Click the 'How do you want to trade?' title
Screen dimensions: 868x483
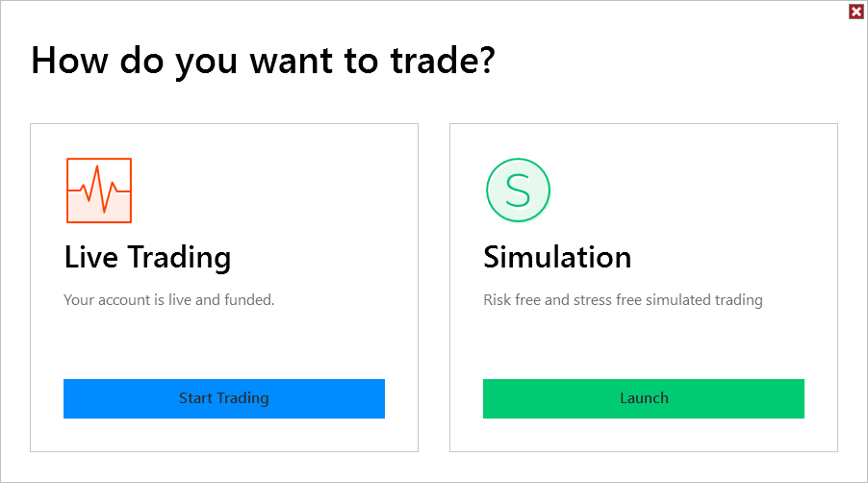coord(263,61)
